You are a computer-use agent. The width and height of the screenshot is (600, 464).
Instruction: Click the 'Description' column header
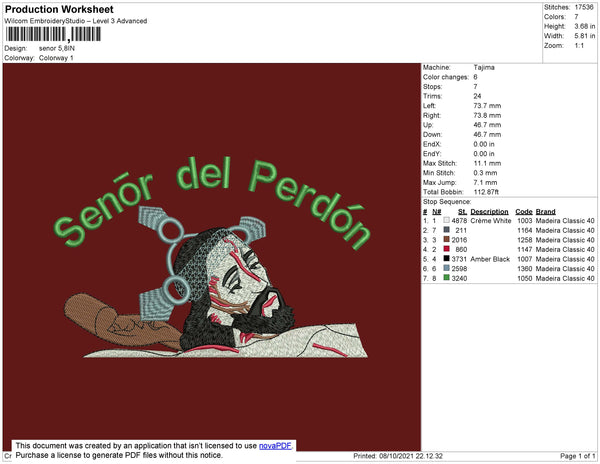[x=489, y=212]
